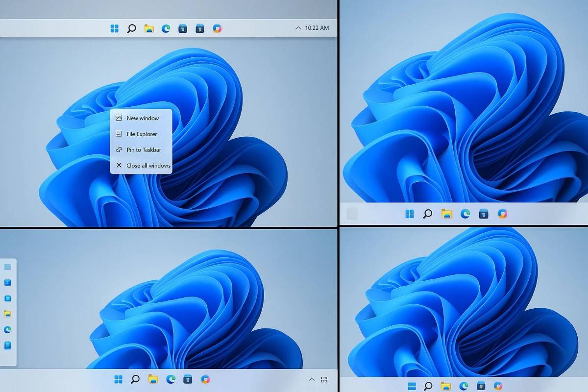Open Search on the top-right desktop taskbar
Image resolution: width=588 pixels, height=392 pixels.
click(428, 214)
